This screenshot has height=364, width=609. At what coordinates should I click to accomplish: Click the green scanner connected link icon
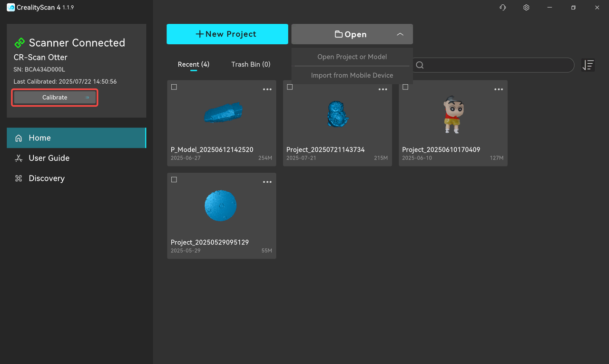tap(20, 43)
